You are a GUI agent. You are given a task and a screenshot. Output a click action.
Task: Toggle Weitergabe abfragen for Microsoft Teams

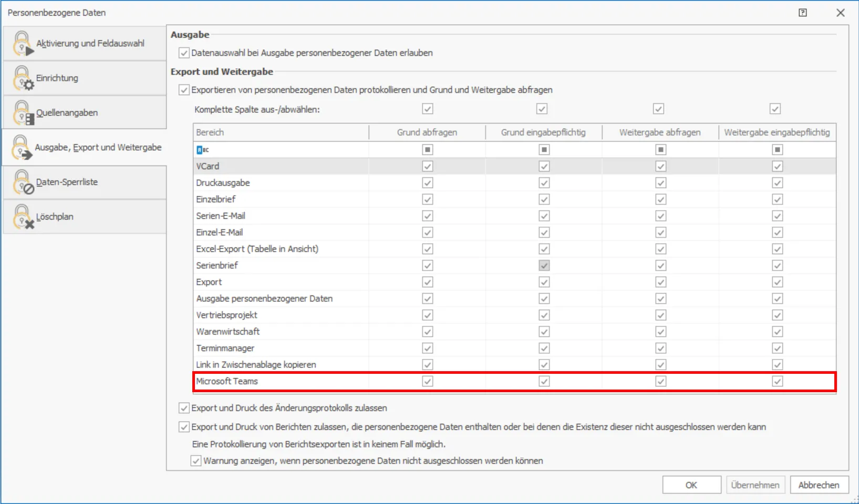(x=661, y=381)
